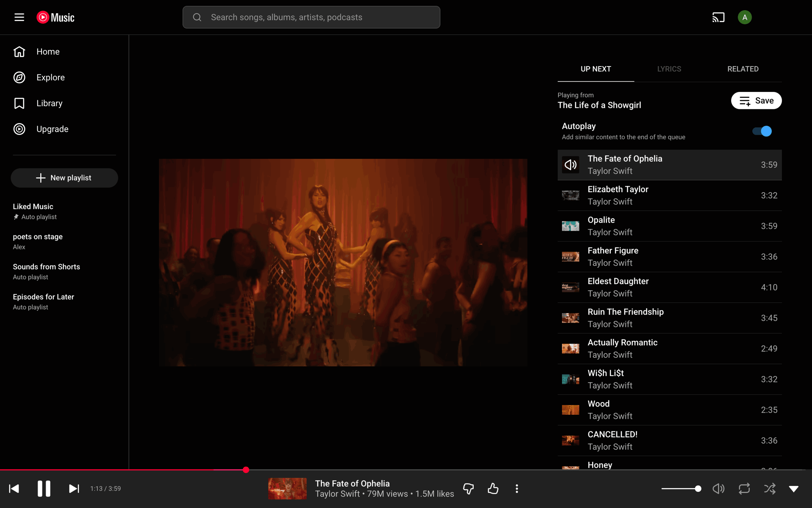Collapse the player page arrow
Screen dimensions: 812x508
(x=794, y=489)
